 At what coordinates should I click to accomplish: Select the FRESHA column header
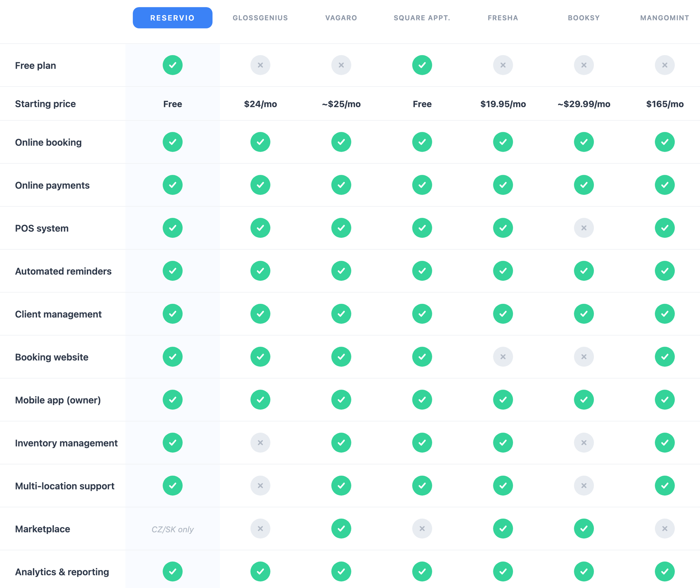tap(502, 18)
